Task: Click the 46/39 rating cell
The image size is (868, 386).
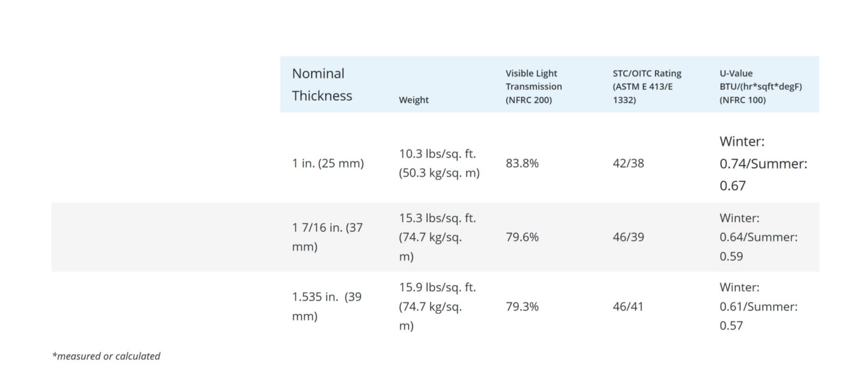Action: [x=628, y=237]
